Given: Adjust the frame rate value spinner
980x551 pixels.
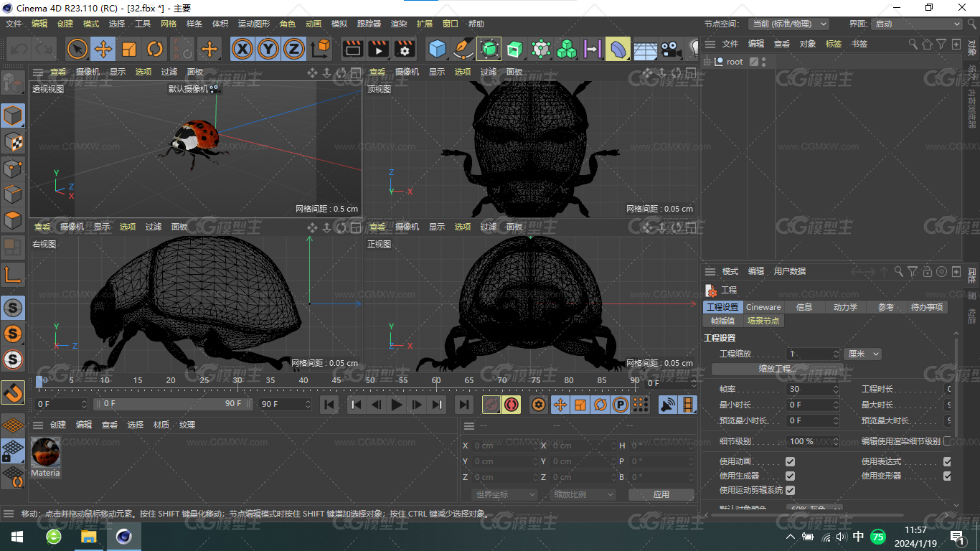Looking at the screenshot, I should (x=836, y=389).
